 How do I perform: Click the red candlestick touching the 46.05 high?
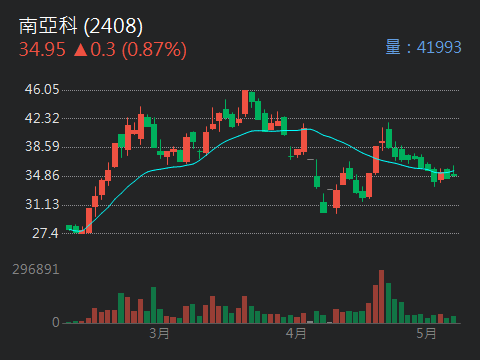(x=245, y=103)
